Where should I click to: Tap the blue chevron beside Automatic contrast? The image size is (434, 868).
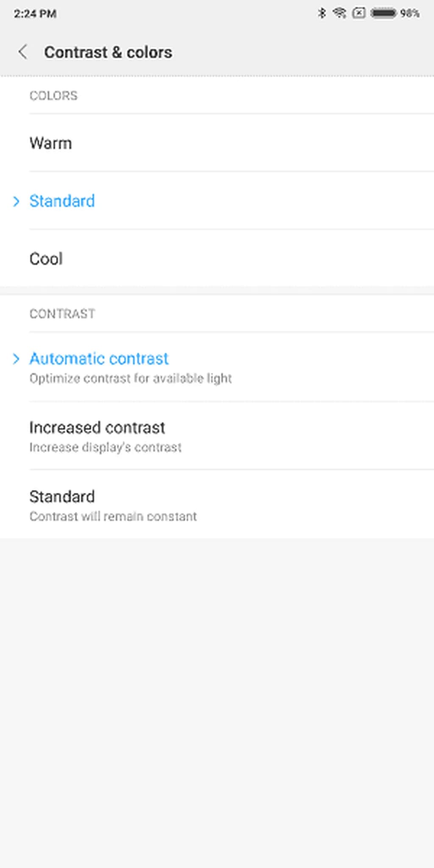click(16, 359)
